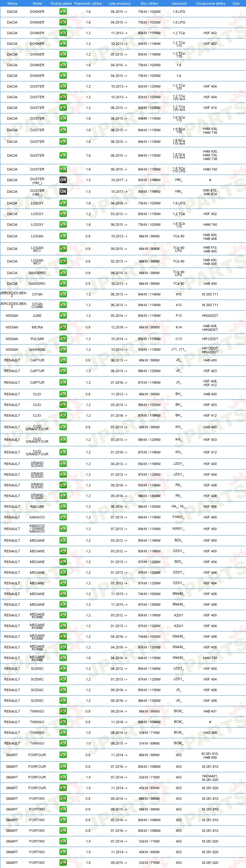Click the PB fuel icon in the NISSAN JUKE row
This screenshot has height=868, width=246.
click(x=63, y=315)
